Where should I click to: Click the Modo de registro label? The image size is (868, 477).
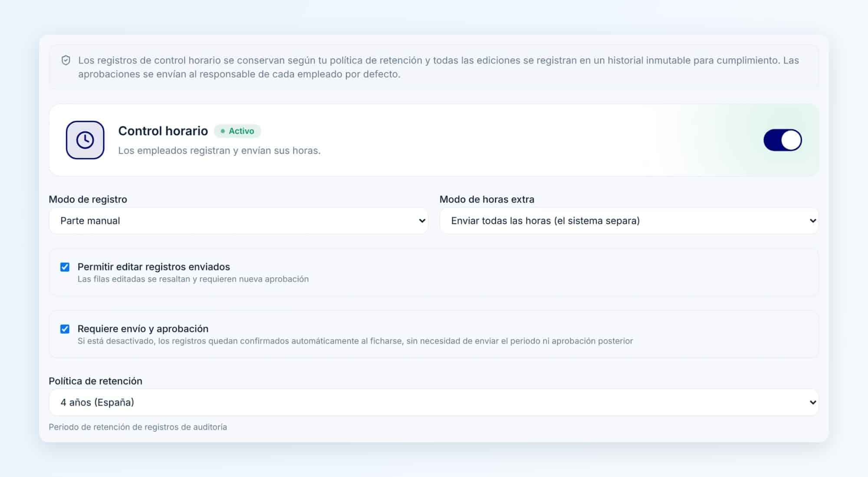pyautogui.click(x=88, y=199)
